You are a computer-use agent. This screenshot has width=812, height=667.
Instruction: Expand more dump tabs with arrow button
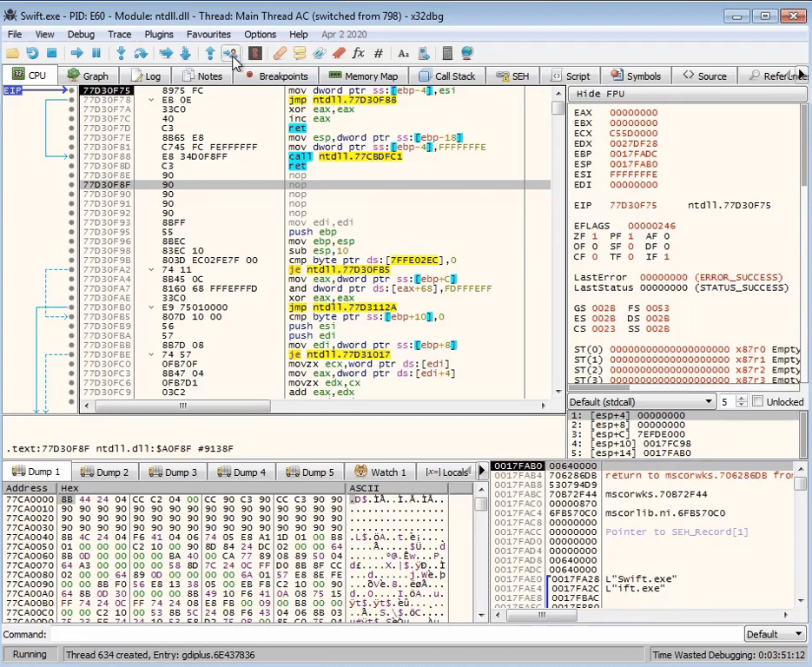click(484, 472)
